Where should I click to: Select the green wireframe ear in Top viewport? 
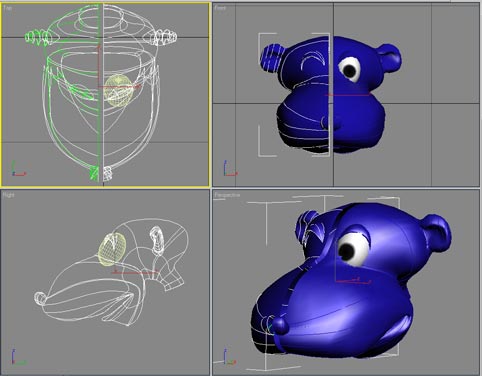tap(37, 37)
